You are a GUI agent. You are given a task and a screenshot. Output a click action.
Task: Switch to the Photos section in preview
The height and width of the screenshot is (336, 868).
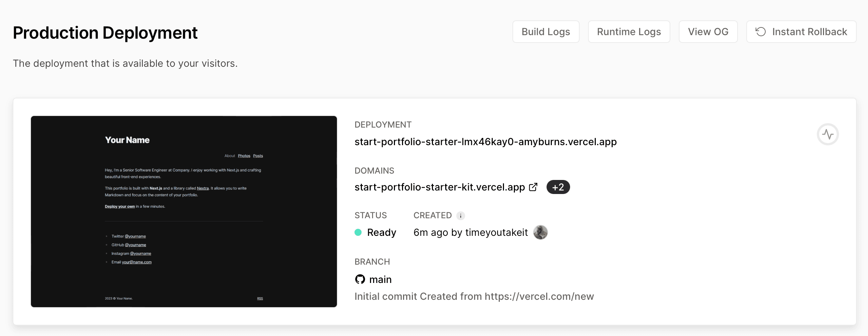244,155
